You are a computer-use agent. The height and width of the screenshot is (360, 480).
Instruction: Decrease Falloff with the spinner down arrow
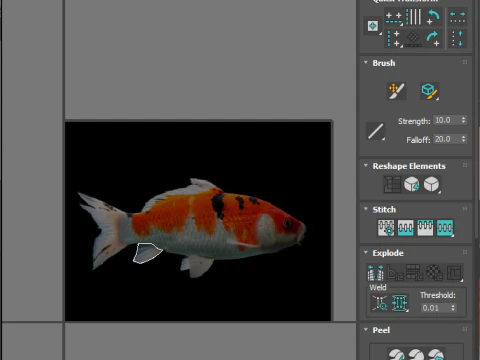[463, 141]
